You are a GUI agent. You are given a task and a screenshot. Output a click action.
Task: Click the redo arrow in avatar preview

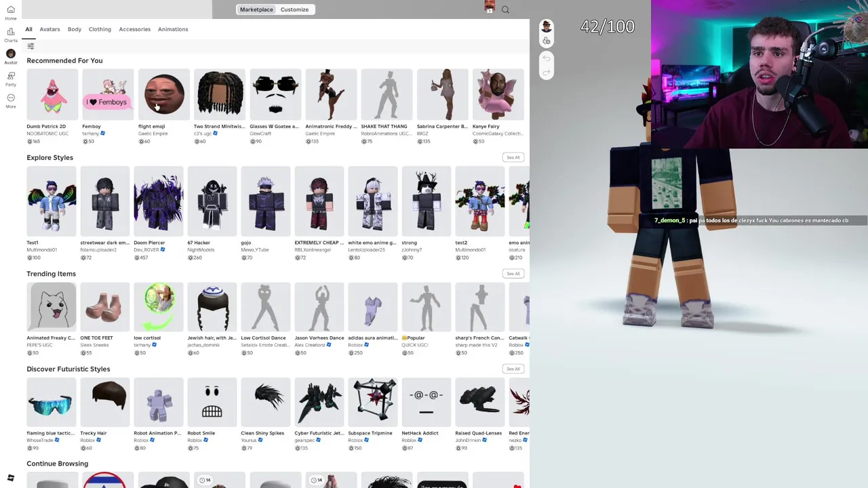(x=547, y=73)
